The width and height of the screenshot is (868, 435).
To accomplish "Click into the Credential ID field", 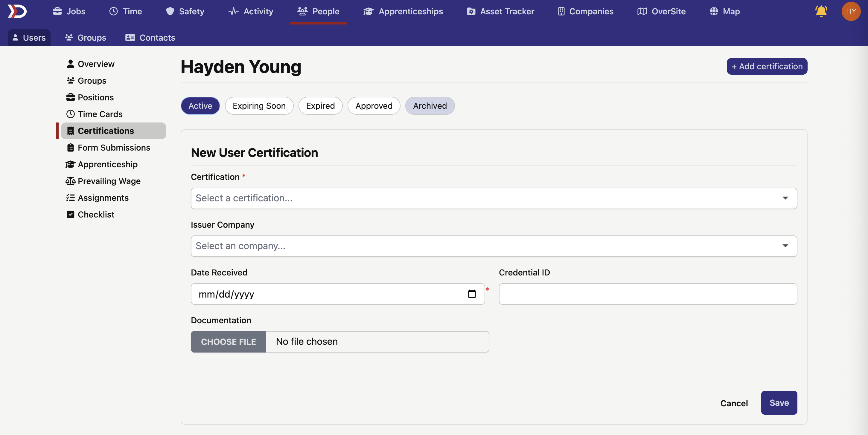I will [647, 294].
